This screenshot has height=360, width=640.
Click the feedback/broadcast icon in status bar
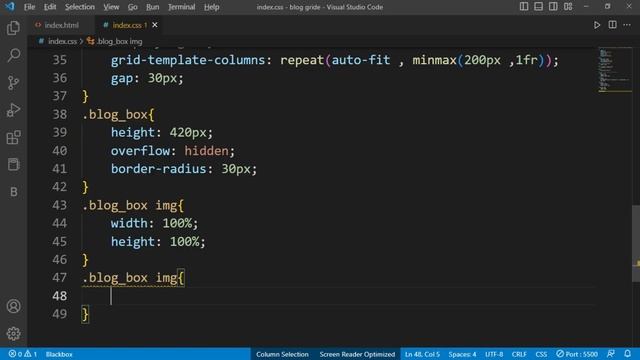(x=611, y=354)
